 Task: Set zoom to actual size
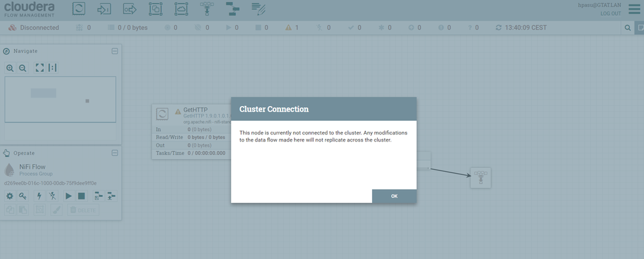tap(52, 68)
